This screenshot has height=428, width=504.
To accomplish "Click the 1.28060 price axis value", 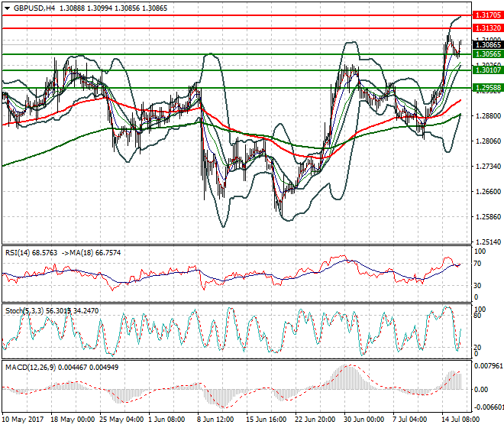I will 488,141.
